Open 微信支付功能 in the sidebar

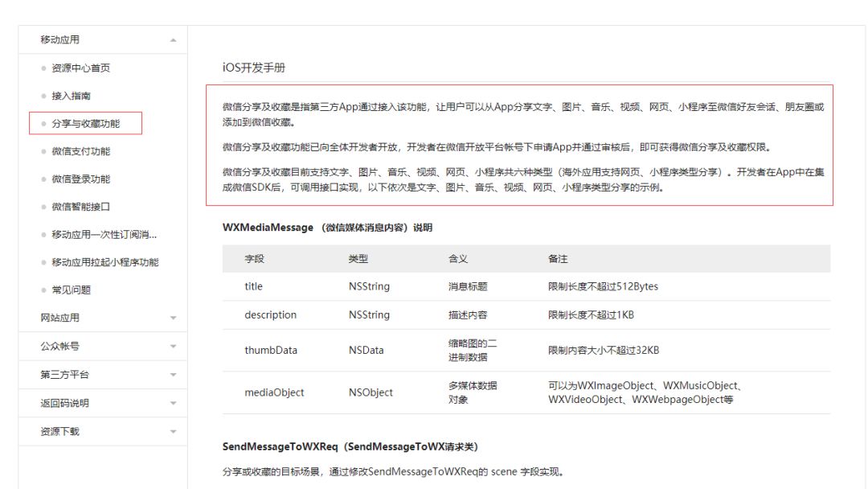(x=81, y=151)
